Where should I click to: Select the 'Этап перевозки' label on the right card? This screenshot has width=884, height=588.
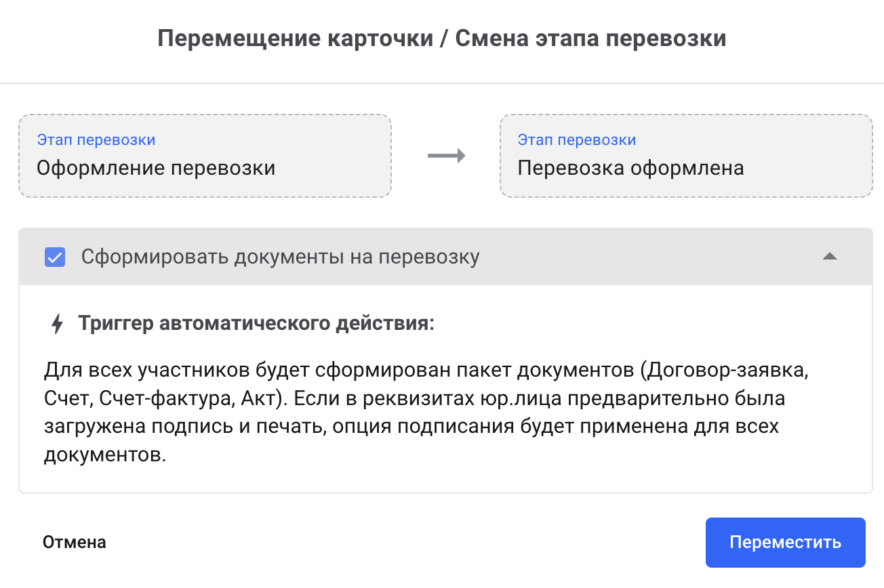pyautogui.click(x=576, y=140)
